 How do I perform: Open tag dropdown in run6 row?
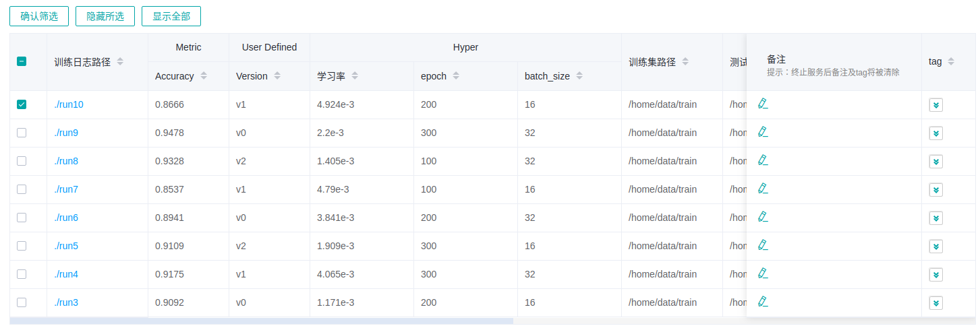(x=935, y=218)
